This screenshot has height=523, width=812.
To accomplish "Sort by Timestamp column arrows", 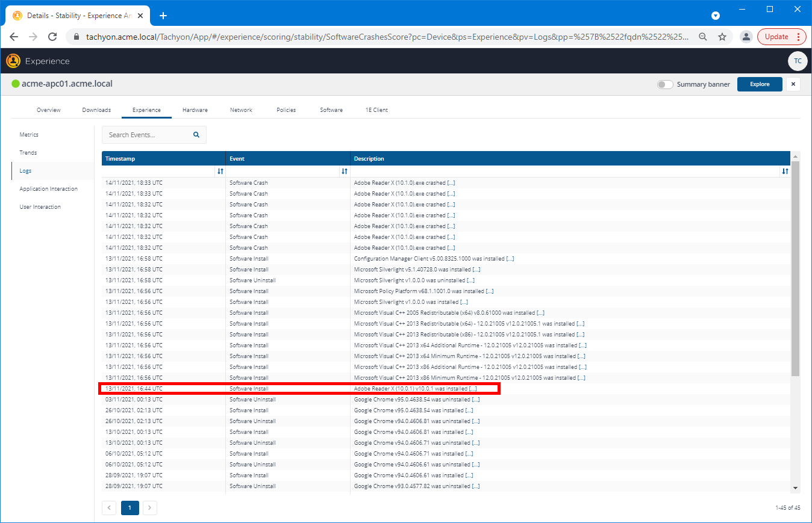I will pyautogui.click(x=220, y=172).
